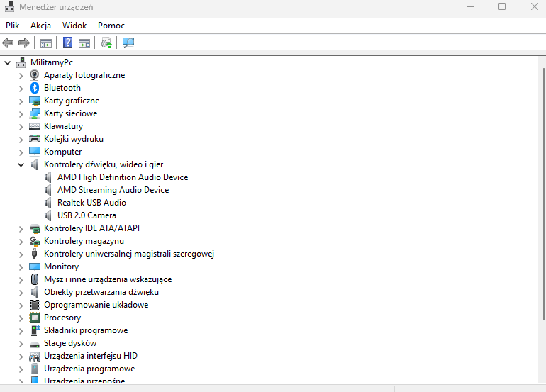Click the update driver toolbar icon

[x=106, y=43]
